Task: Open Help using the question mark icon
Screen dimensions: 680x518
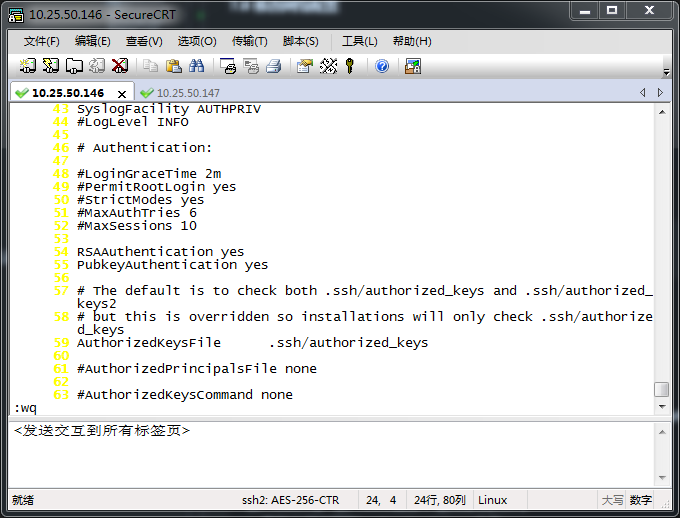Action: tap(382, 66)
